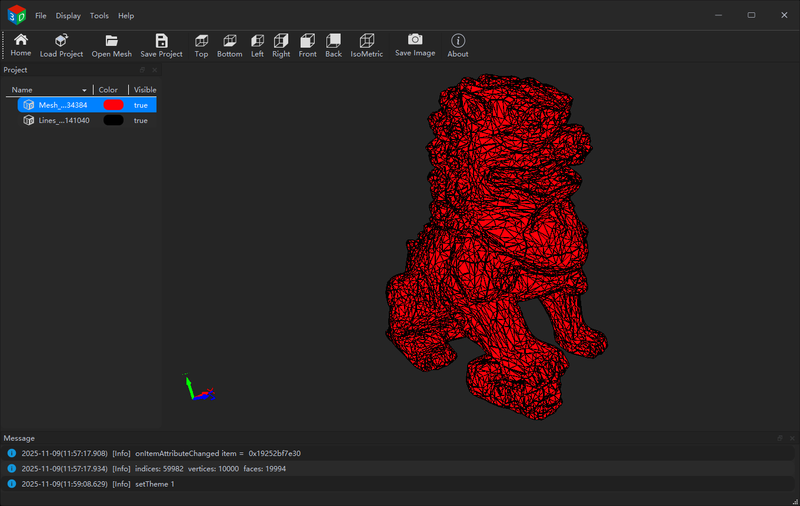Toggle visibility value of the Lines item
This screenshot has height=506, width=800.
(x=141, y=120)
